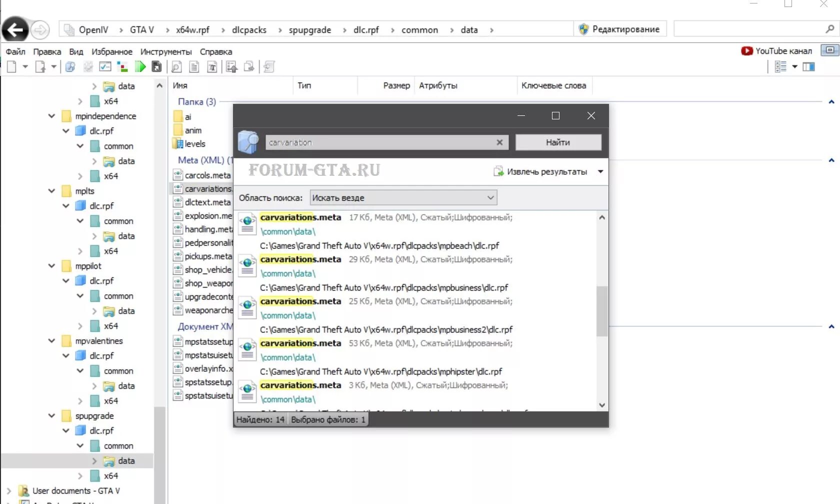
Task: Collapse the spupgrade tree node
Action: pos(51,416)
